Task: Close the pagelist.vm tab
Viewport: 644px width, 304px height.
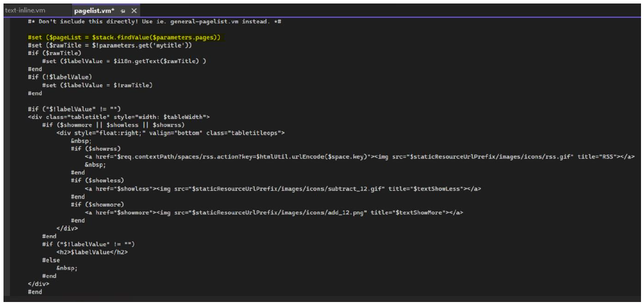Action: [134, 11]
